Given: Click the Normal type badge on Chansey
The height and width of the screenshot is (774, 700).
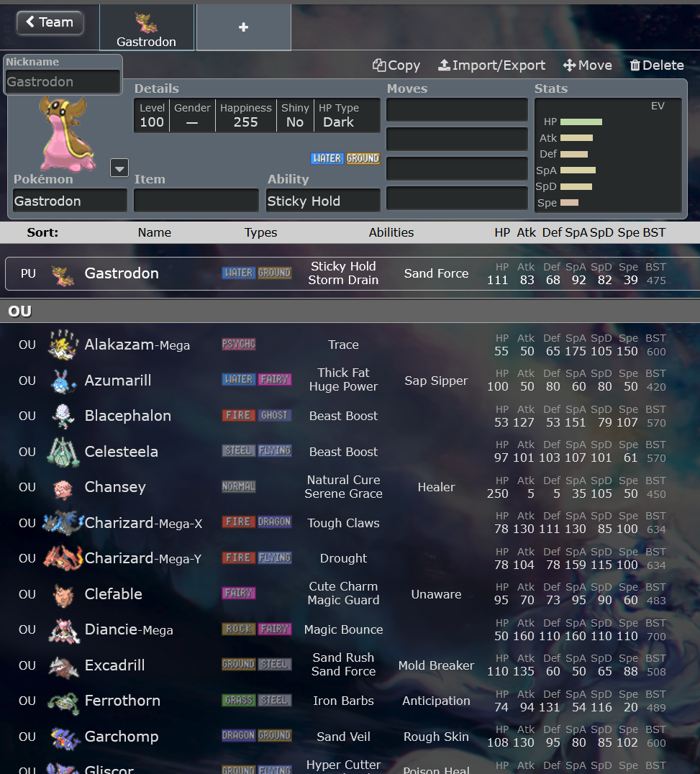Looking at the screenshot, I should (x=239, y=486).
